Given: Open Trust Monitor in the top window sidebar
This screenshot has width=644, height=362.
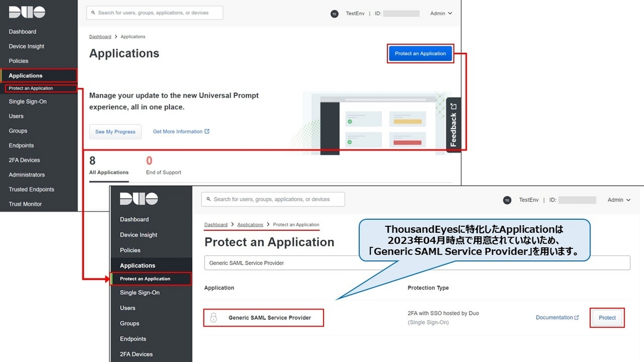Looking at the screenshot, I should [x=25, y=204].
